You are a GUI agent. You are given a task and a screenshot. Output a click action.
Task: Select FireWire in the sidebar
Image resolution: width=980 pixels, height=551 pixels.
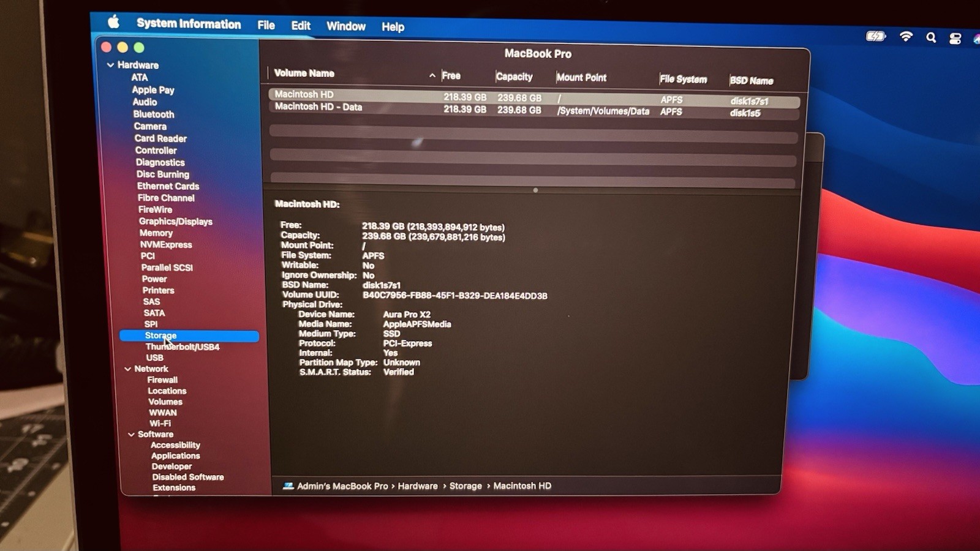click(x=155, y=210)
